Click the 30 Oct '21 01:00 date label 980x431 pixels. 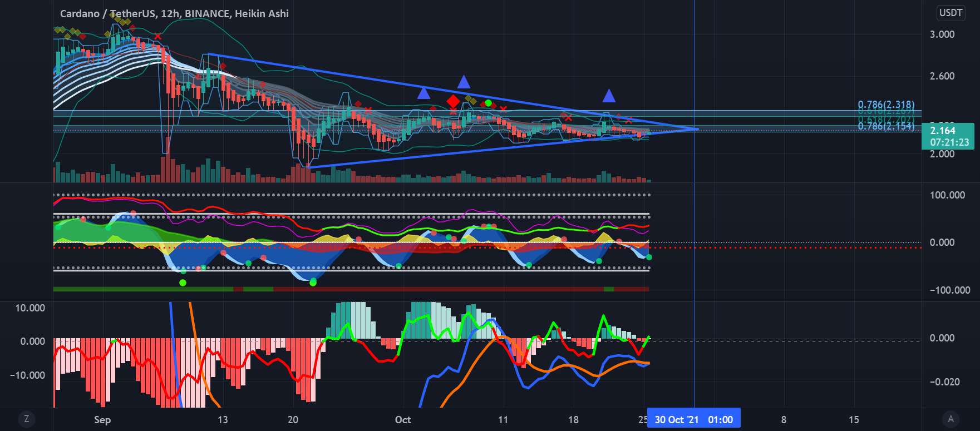(x=693, y=419)
